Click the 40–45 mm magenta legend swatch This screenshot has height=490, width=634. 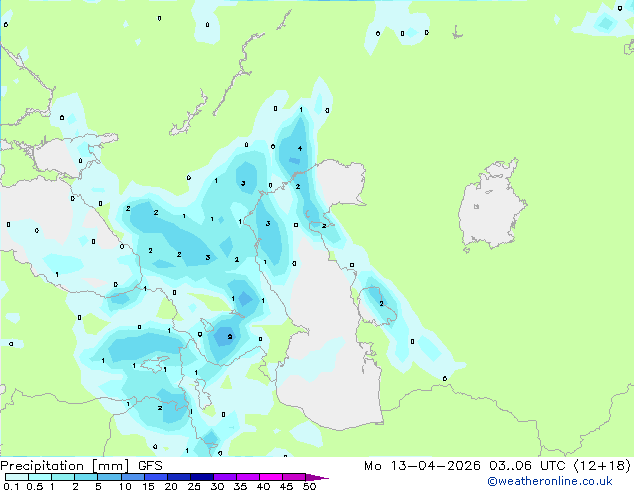pos(271,477)
